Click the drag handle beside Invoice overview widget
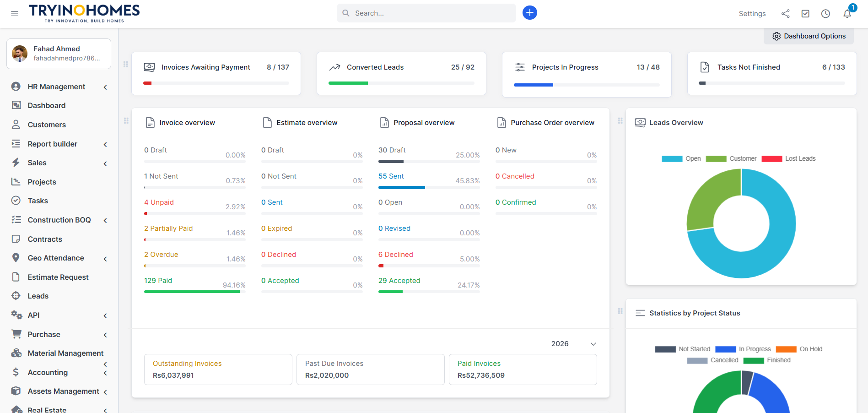This screenshot has width=868, height=413. 126,121
